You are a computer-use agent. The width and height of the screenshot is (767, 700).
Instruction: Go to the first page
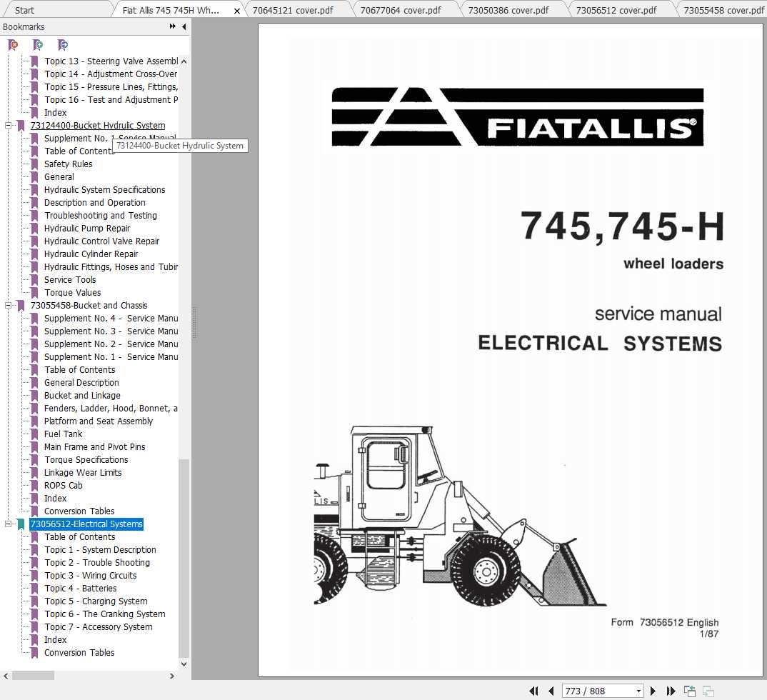point(533,691)
